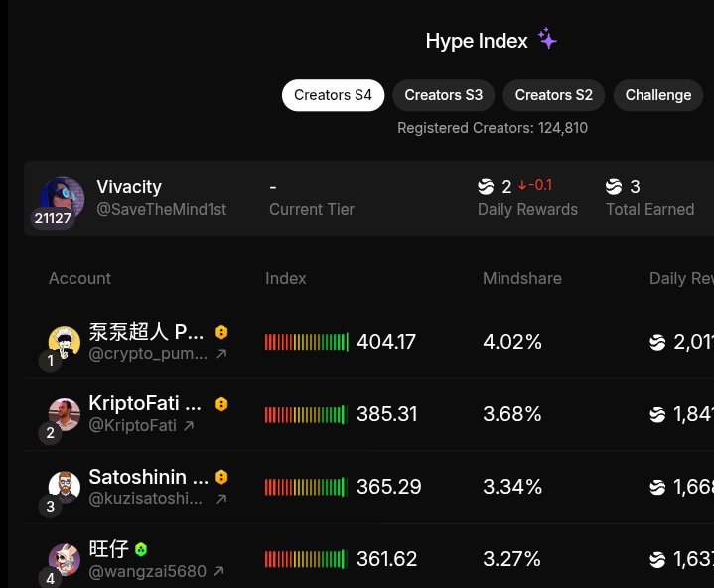Click the Current Tier label
Screen dimensions: 714x588
pyautogui.click(x=312, y=209)
